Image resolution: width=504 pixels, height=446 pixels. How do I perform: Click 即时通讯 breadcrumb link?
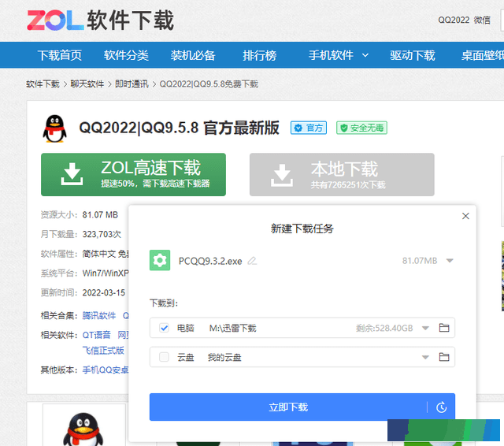click(x=132, y=84)
